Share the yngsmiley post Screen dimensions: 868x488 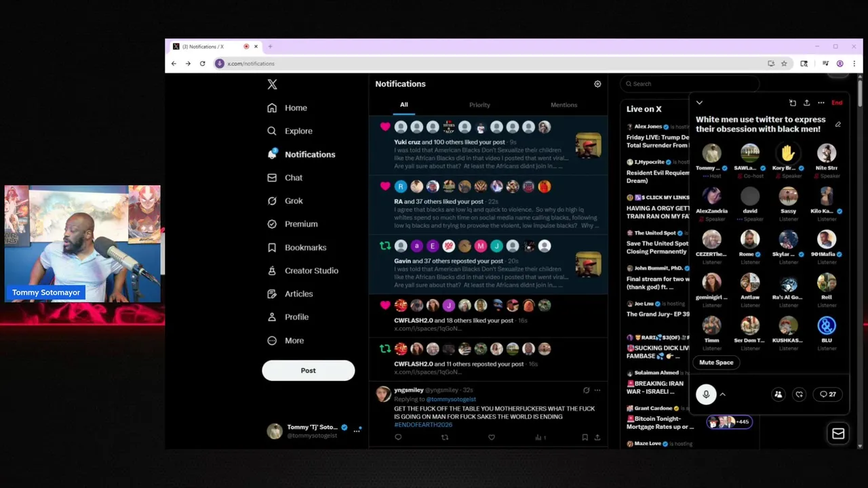click(597, 437)
